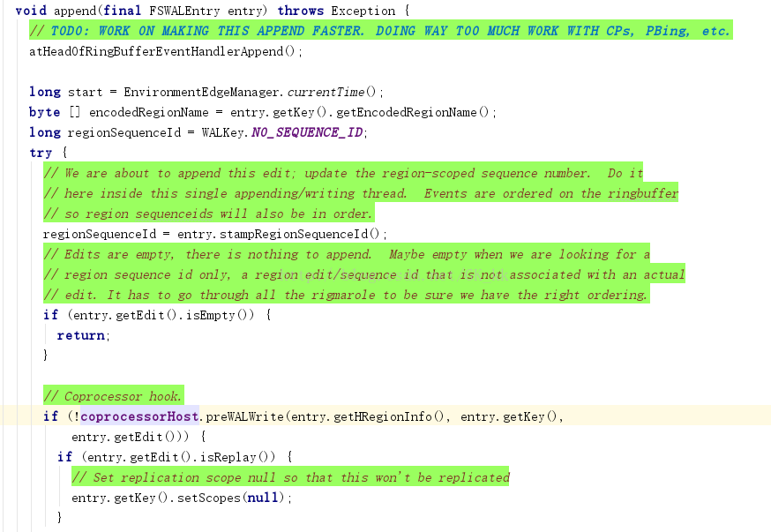771x532 pixels.
Task: Click the "NO_SEQUENCE_ID" constant
Action: click(x=307, y=132)
